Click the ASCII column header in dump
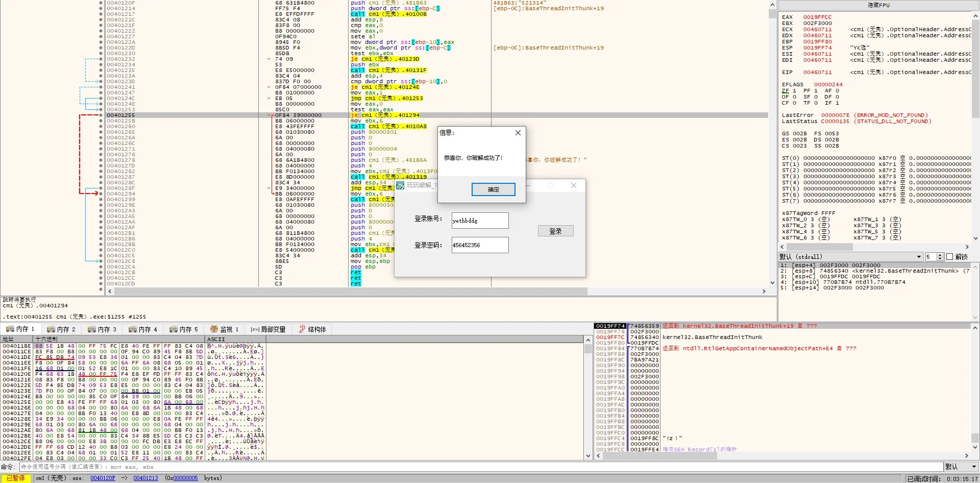Viewport: 980px width, 483px height. [x=235, y=339]
